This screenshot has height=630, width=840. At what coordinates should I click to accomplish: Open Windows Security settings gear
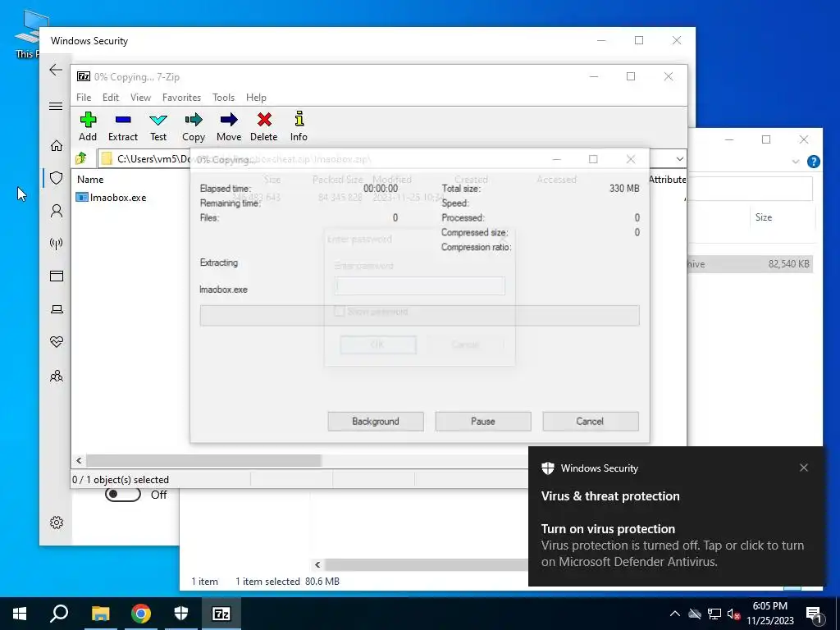57,523
